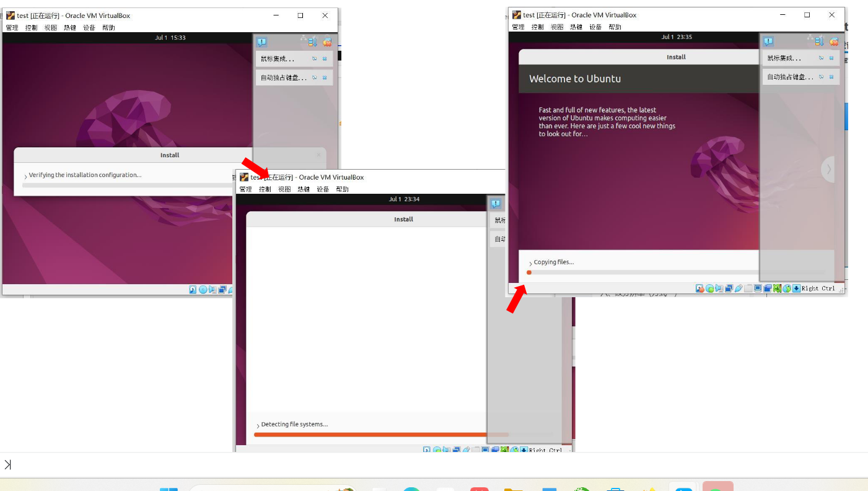Delete all notifications in 23:35 window

click(x=834, y=41)
